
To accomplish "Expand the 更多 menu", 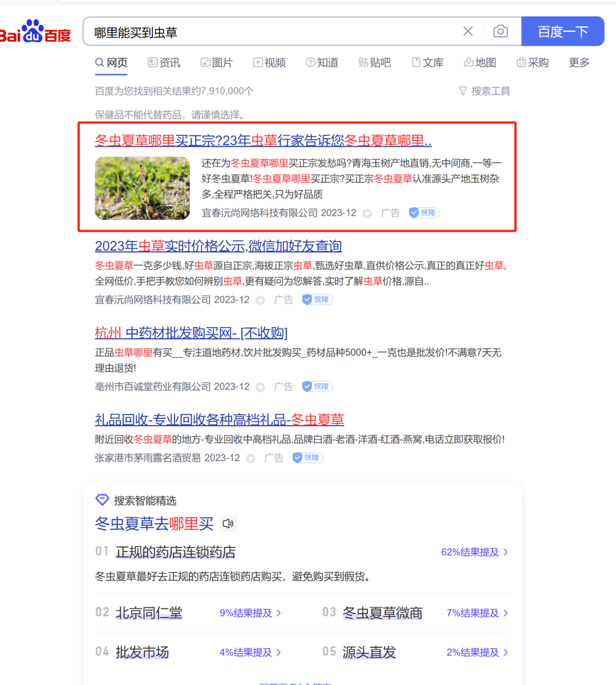I will pos(579,63).
